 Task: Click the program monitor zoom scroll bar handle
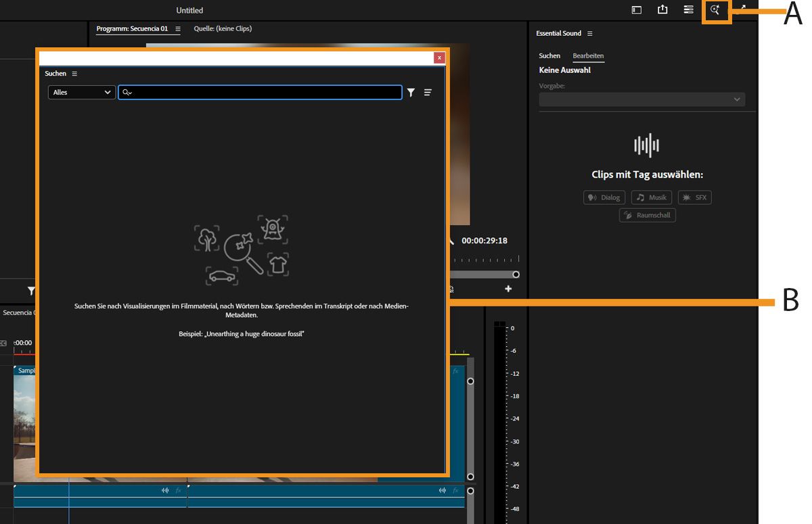(516, 275)
